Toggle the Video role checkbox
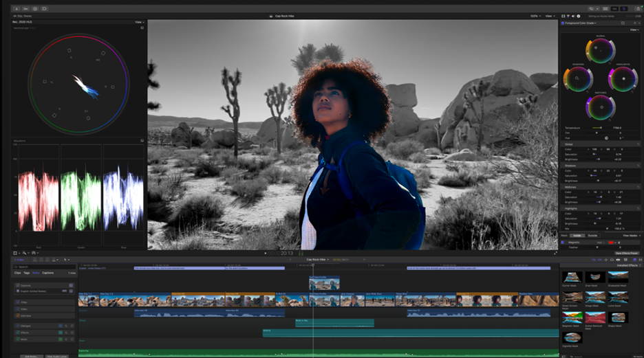 tap(18, 309)
